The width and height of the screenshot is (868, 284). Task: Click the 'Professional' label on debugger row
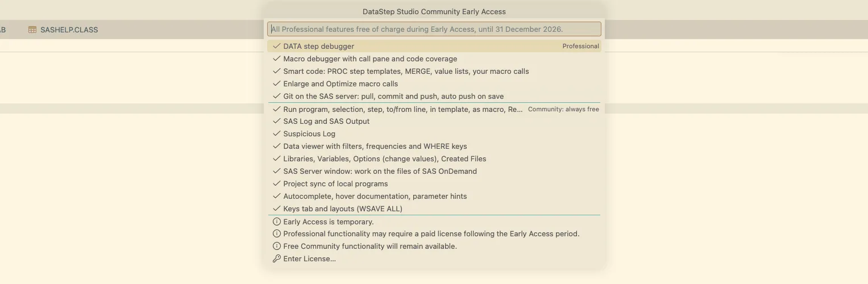pyautogui.click(x=580, y=46)
